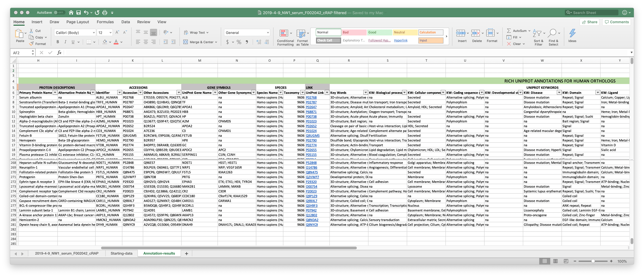
Task: Apply italic formatting to selection
Action: [x=65, y=42]
